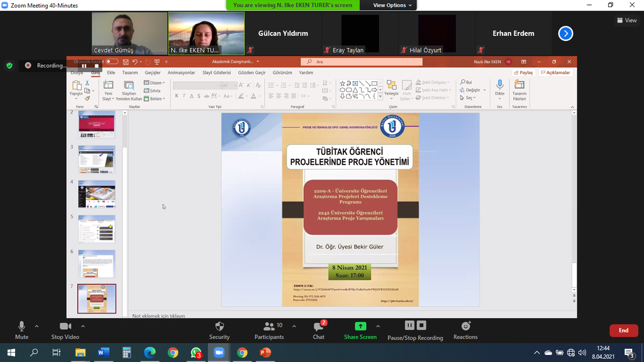Image resolution: width=644 pixels, height=362 pixels.
Task: Open the Düzen layout dropdown
Action: tap(155, 82)
